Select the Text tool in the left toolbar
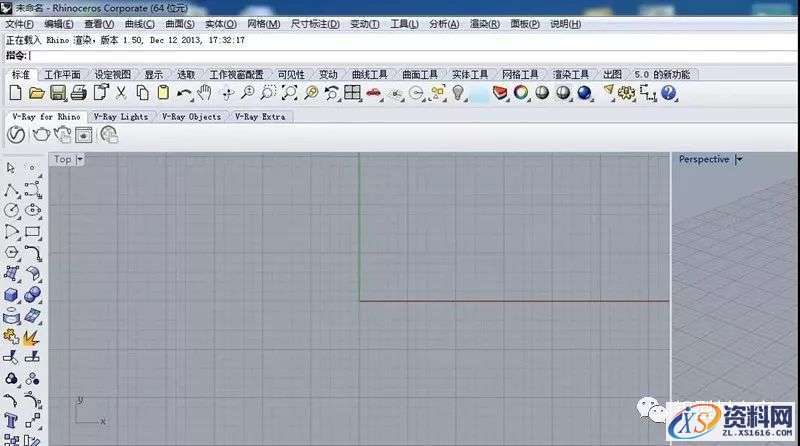This screenshot has height=446, width=800. pyautogui.click(x=13, y=421)
